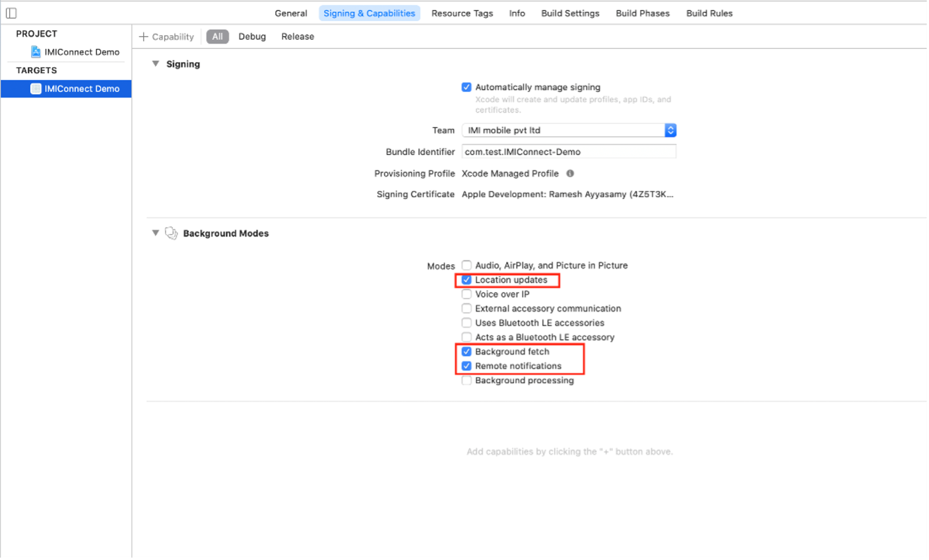Click the Capability label to add one
Image resolution: width=929 pixels, height=560 pixels.
click(x=173, y=37)
